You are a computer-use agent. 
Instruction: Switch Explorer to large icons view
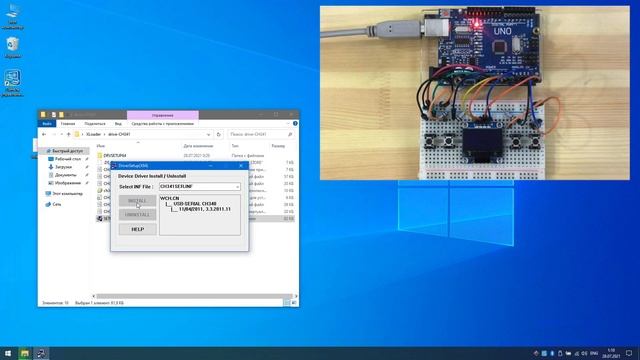[x=294, y=303]
